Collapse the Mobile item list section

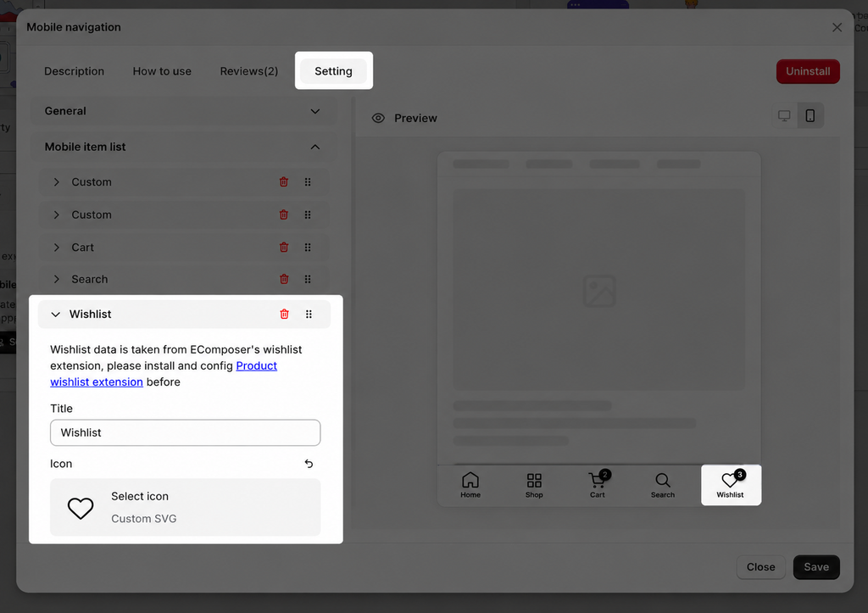click(183, 147)
